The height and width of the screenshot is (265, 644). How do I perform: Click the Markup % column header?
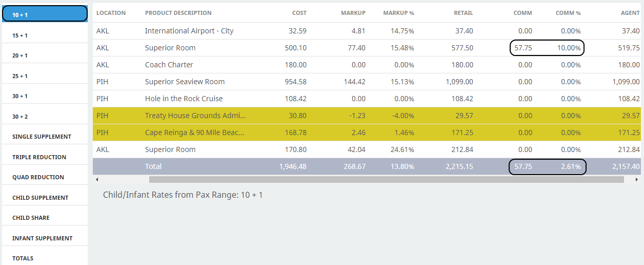pos(398,13)
